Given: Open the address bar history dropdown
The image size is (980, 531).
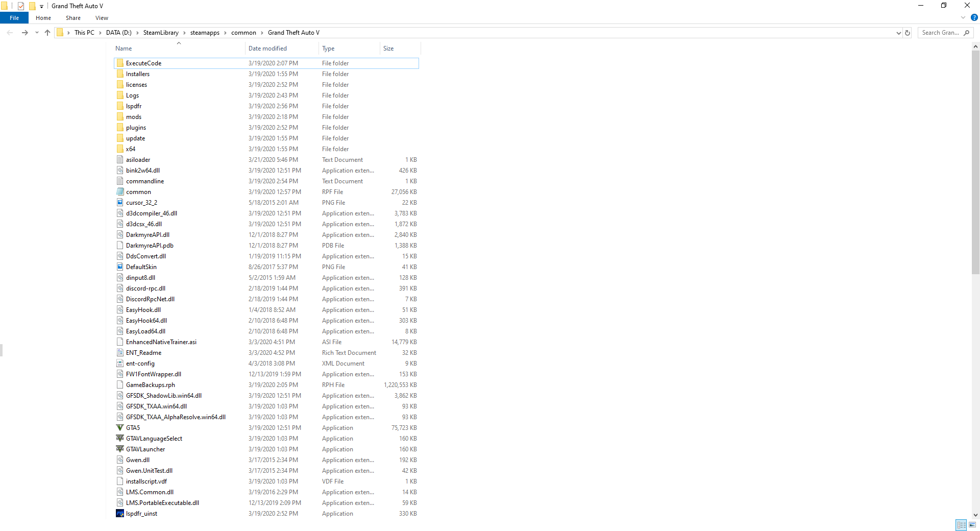Looking at the screenshot, I should click(x=898, y=33).
